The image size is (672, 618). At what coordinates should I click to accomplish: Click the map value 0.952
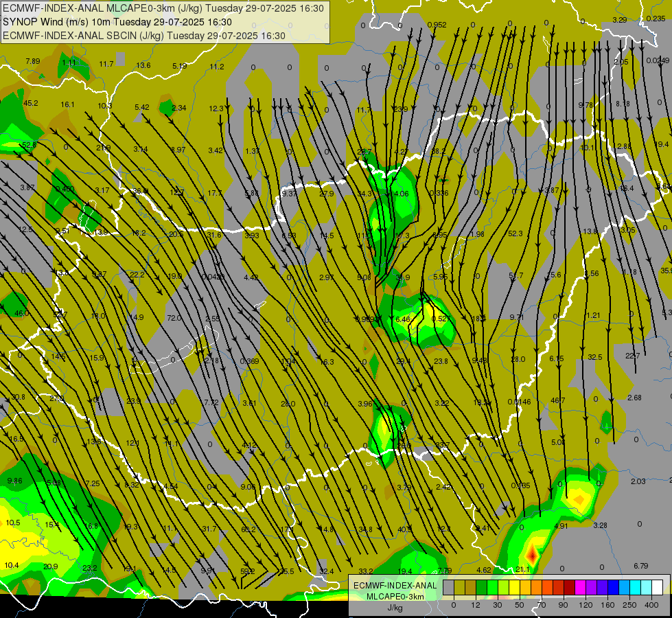437,25
